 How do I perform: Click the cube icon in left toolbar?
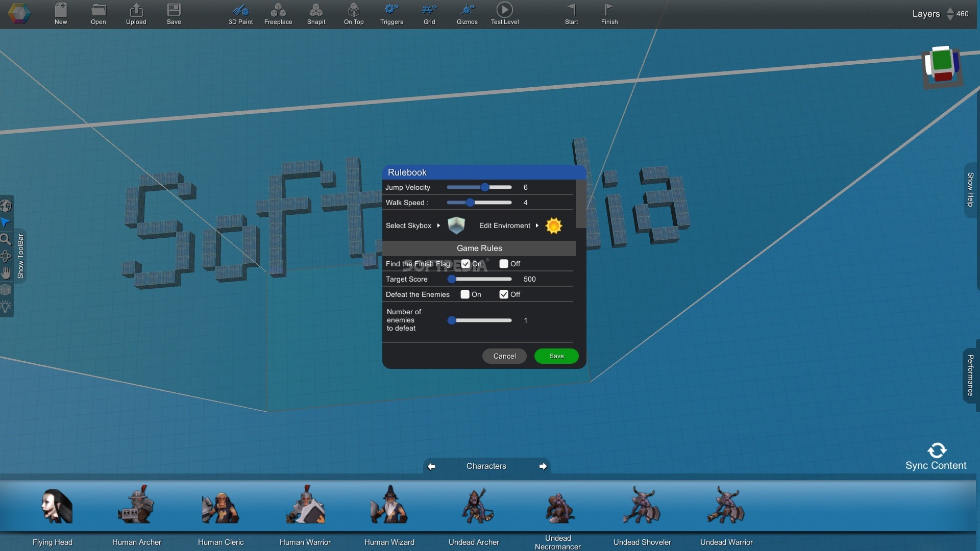point(6,290)
